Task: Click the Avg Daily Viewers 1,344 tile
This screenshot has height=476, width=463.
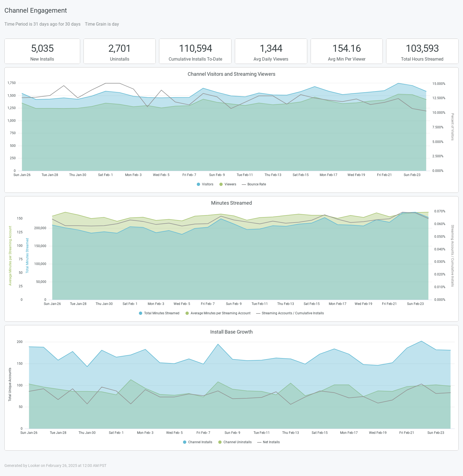Action: tap(271, 51)
